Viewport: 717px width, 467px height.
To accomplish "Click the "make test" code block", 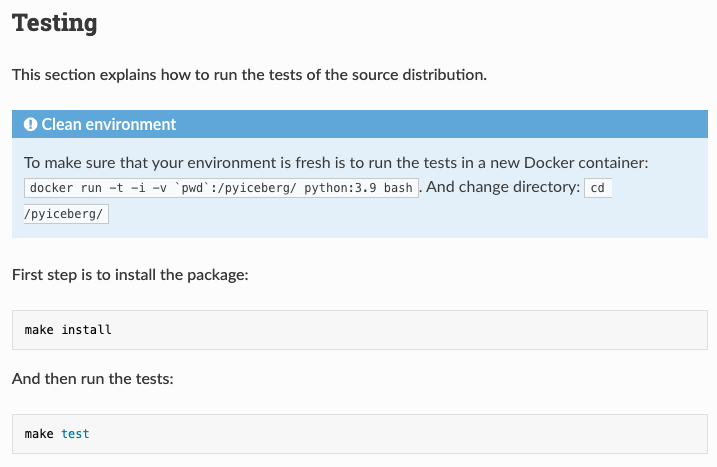I will (x=358, y=434).
